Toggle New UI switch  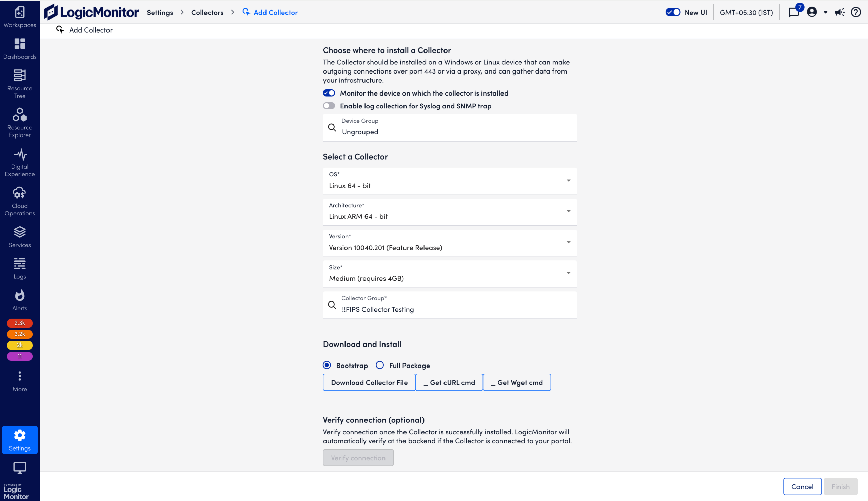(x=673, y=12)
